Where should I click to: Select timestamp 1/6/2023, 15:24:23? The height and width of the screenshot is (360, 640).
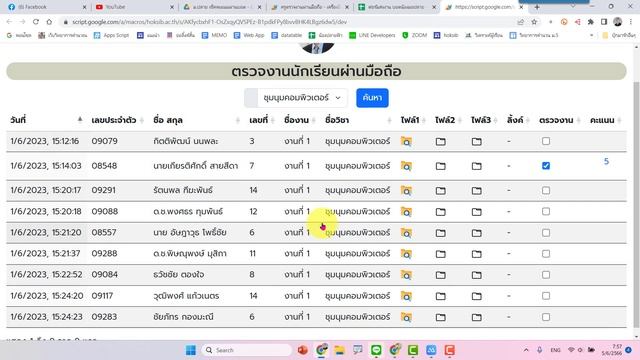(x=46, y=317)
